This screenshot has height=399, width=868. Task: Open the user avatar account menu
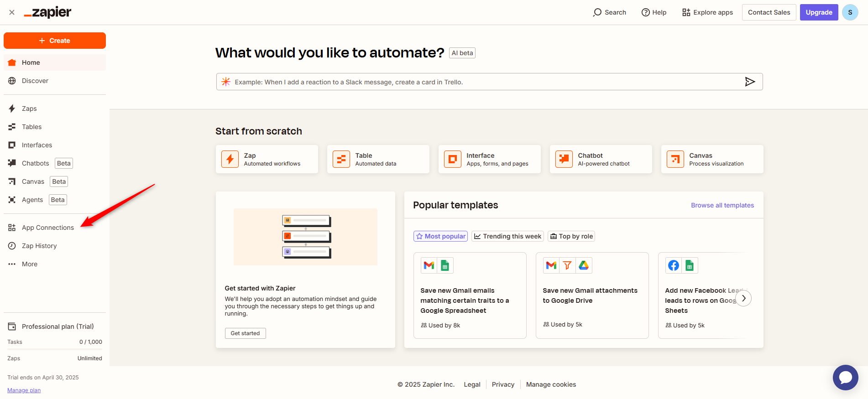coord(850,12)
